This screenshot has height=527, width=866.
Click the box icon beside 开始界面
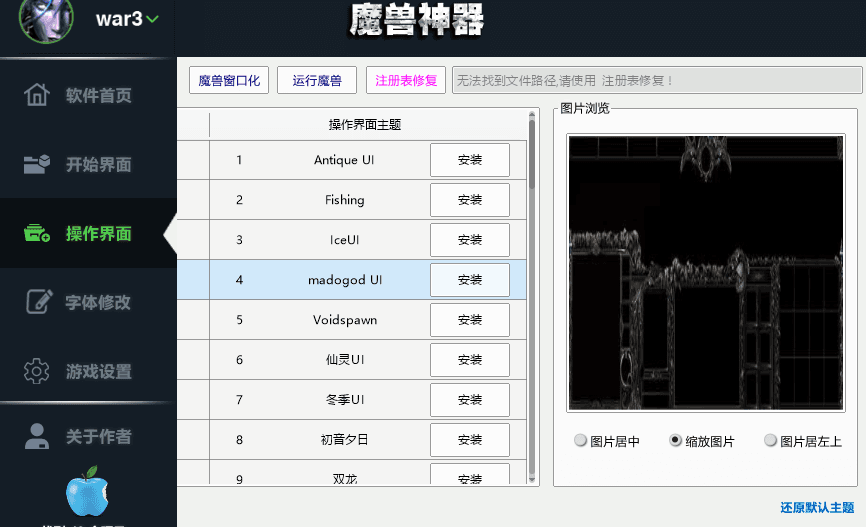point(37,165)
